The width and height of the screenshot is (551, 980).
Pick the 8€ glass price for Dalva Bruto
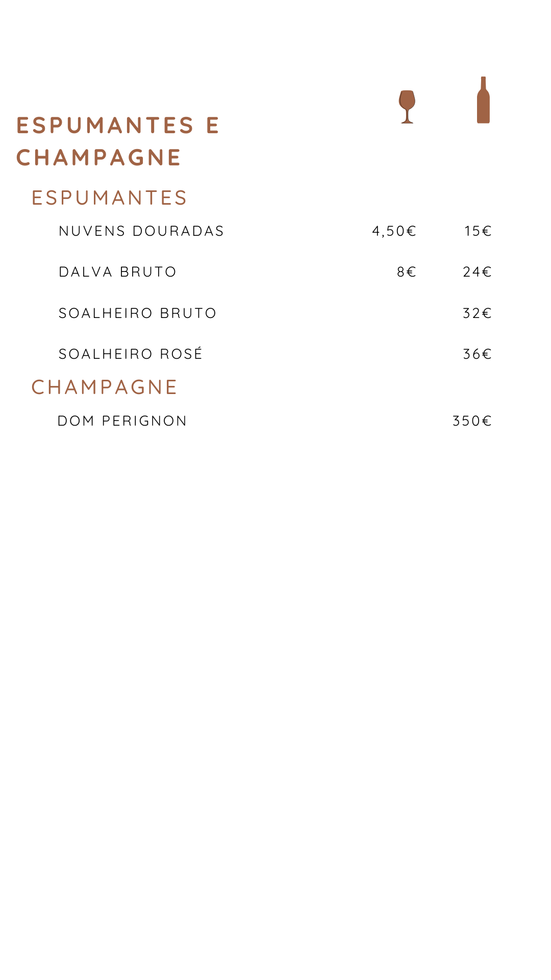click(x=406, y=272)
